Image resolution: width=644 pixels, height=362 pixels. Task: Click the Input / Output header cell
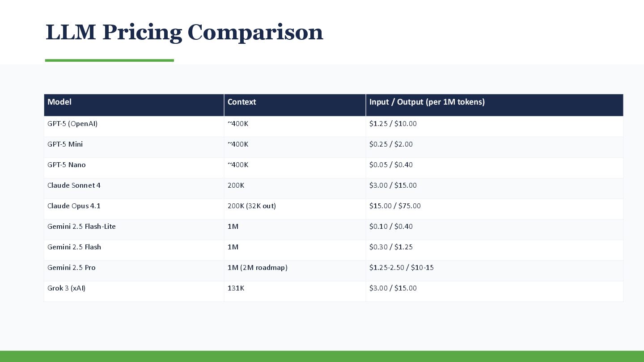[495, 105]
